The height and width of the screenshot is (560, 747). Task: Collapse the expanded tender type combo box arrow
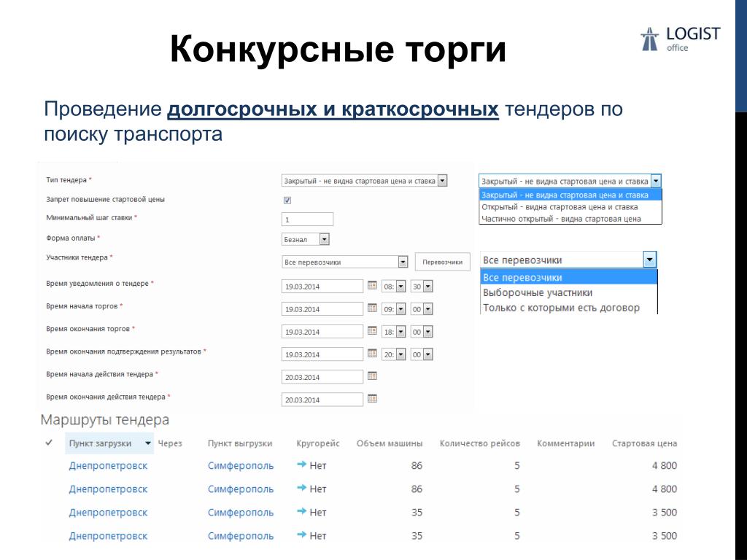[x=656, y=181]
